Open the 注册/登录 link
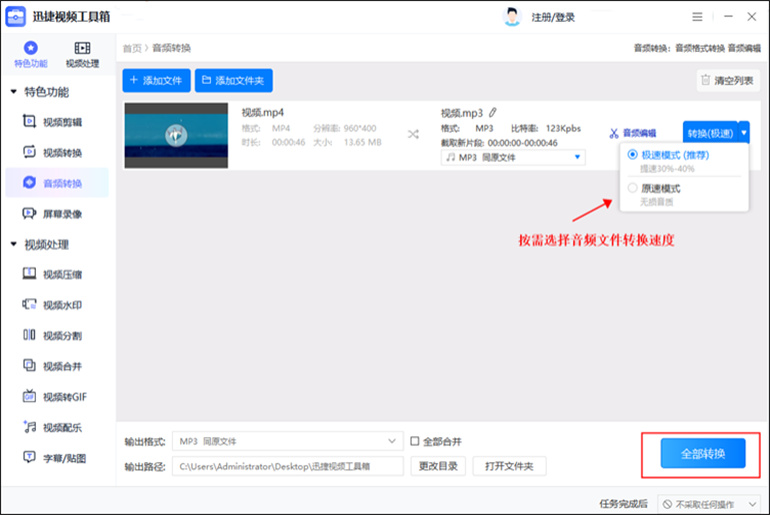Screen dimensions: 770x515 coord(553,18)
